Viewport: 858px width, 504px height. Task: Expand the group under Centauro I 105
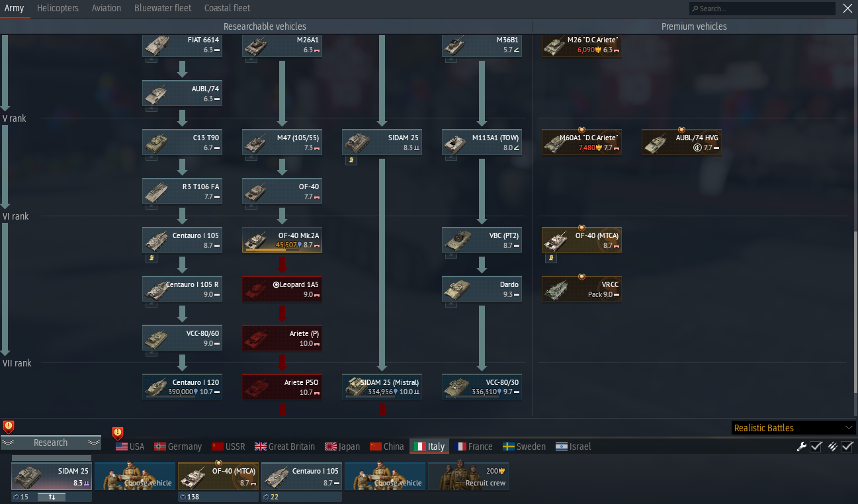click(x=151, y=258)
